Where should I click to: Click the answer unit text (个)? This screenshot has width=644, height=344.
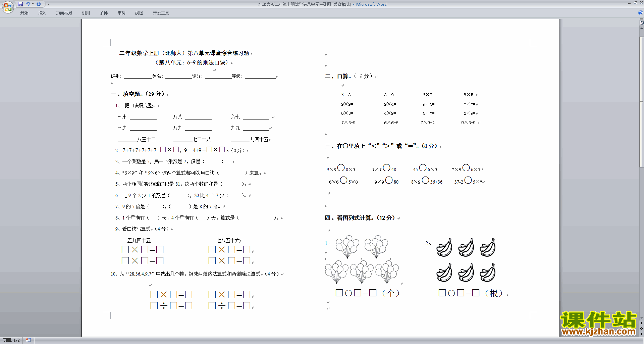[391, 293]
